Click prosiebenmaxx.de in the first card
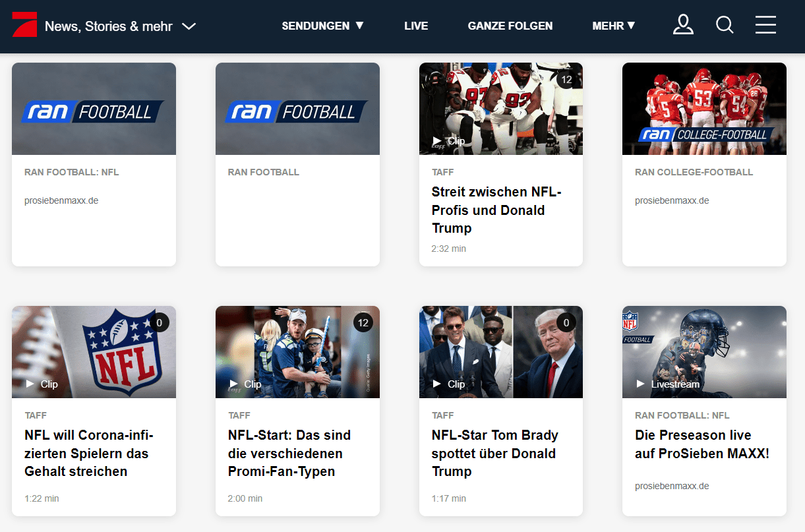 pyautogui.click(x=61, y=200)
